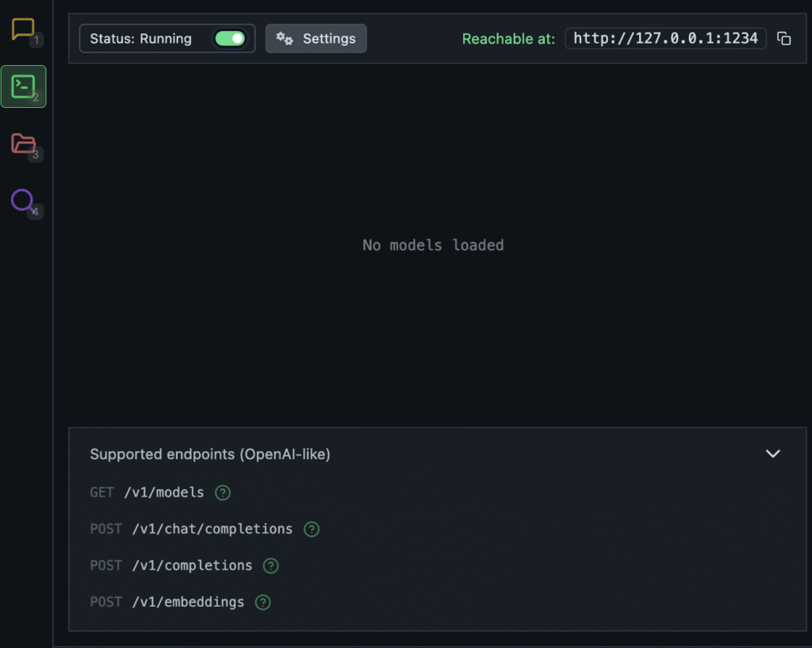Viewport: 812px width, 648px height.
Task: Click the /v1/chat/completions endpoint text
Action: tap(213, 529)
